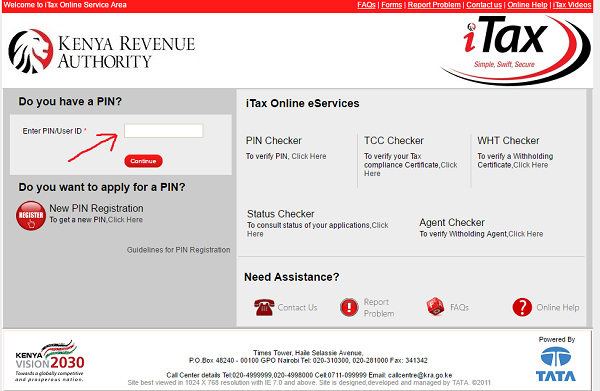Open Online Help link in top bar
This screenshot has width=600, height=391.
[x=527, y=5]
